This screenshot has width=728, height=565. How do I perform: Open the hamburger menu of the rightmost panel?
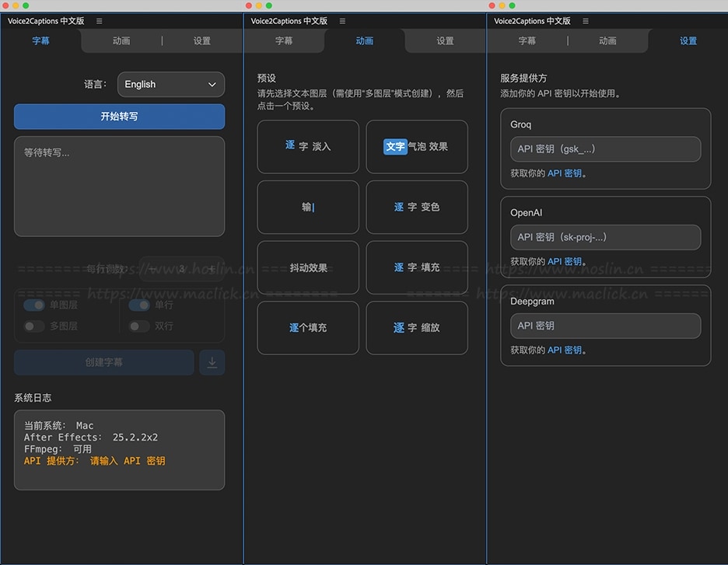point(586,21)
